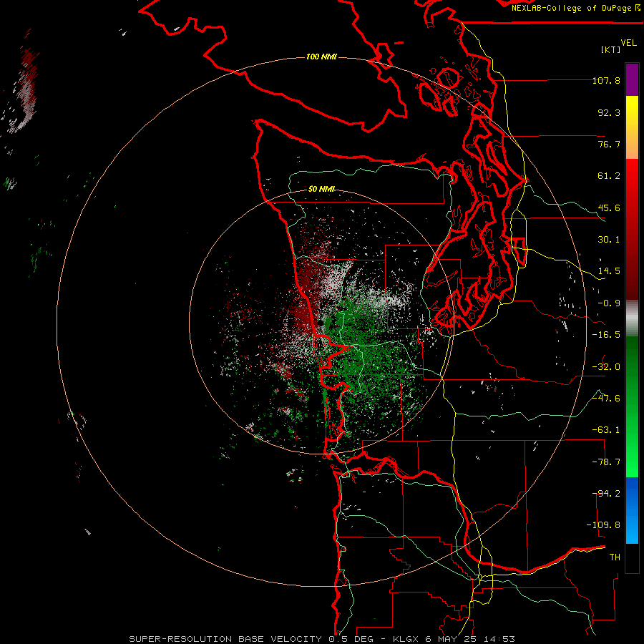Select the -63.1 legend value
This screenshot has height=644, width=644.
point(606,430)
